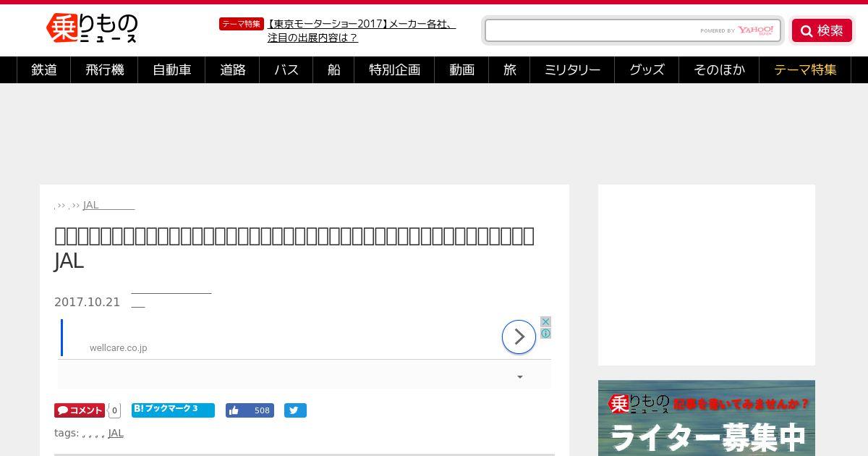Visit the wellcare.co.jp ad link

(x=118, y=348)
